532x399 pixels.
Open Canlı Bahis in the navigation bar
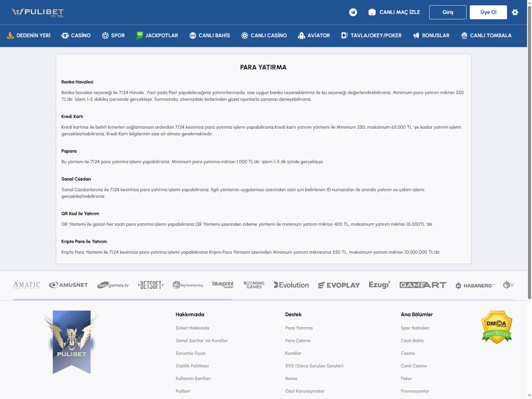click(x=210, y=36)
